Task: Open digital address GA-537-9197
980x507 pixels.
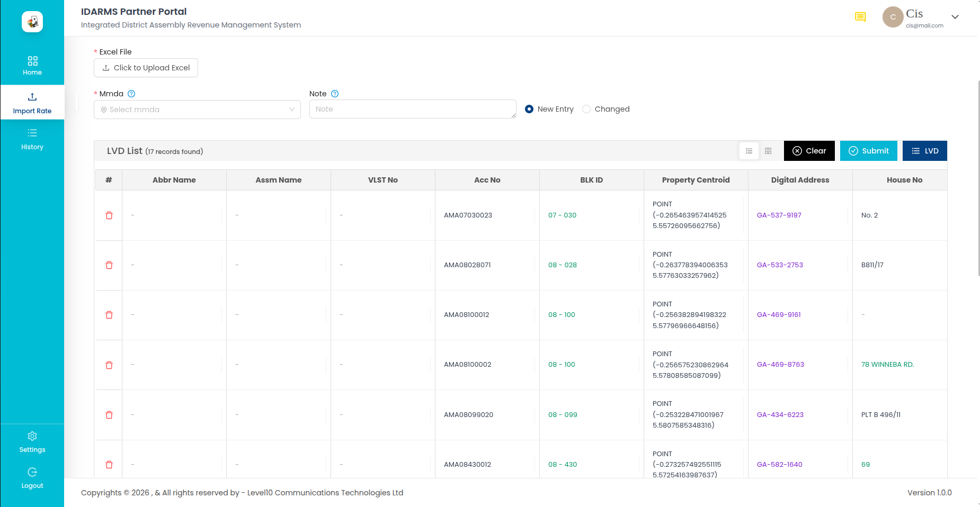Action: click(779, 215)
